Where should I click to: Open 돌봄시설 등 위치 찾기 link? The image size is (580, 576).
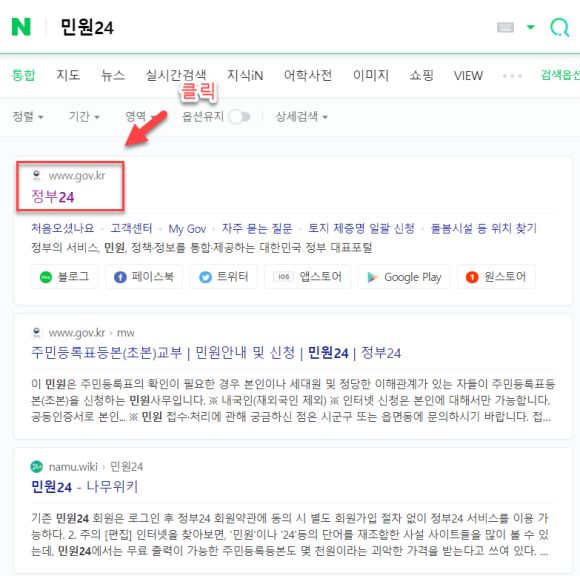[x=483, y=228]
